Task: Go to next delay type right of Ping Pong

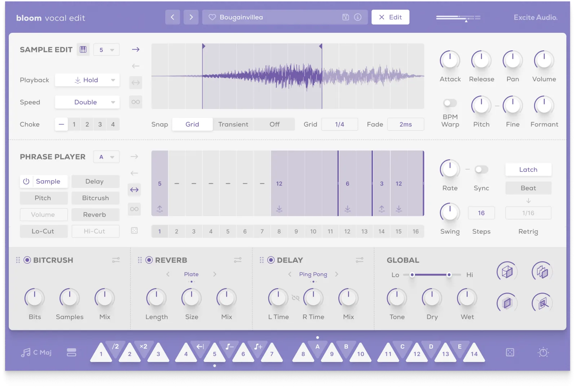Action: point(336,274)
